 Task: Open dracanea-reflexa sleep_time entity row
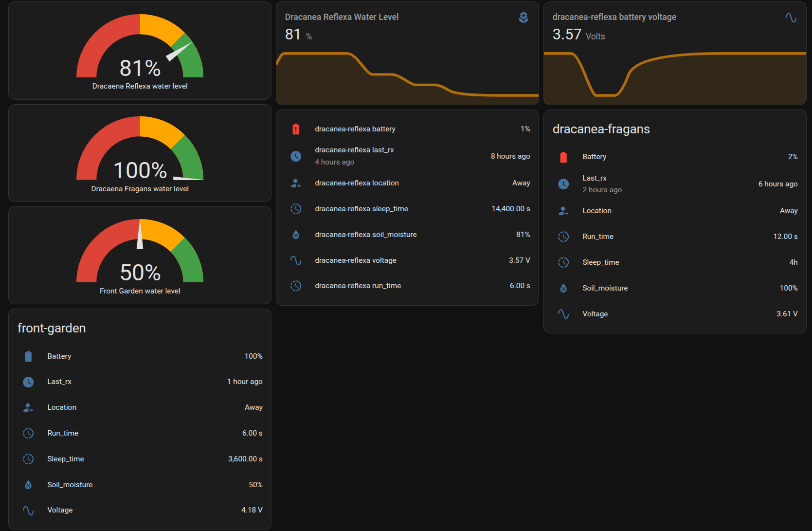408,209
